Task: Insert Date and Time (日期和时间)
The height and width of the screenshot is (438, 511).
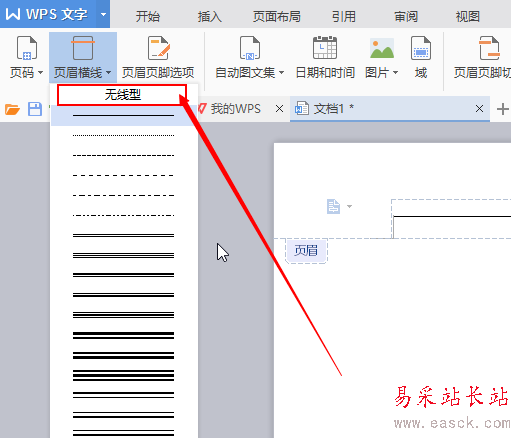Action: click(x=325, y=57)
